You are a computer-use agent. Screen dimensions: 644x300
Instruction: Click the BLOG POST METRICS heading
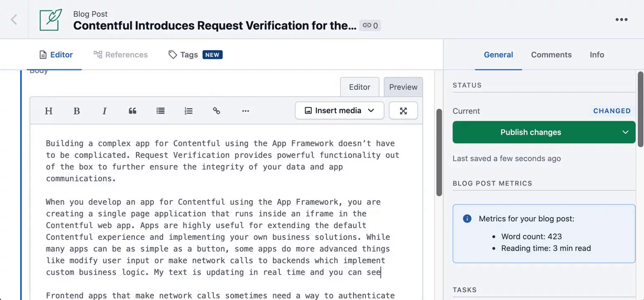click(493, 183)
